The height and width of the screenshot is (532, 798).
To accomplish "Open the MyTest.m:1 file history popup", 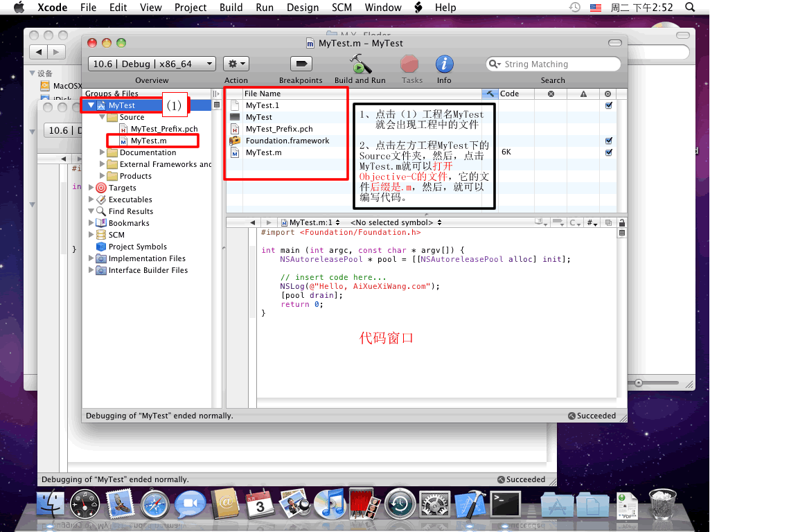I will click(x=310, y=222).
